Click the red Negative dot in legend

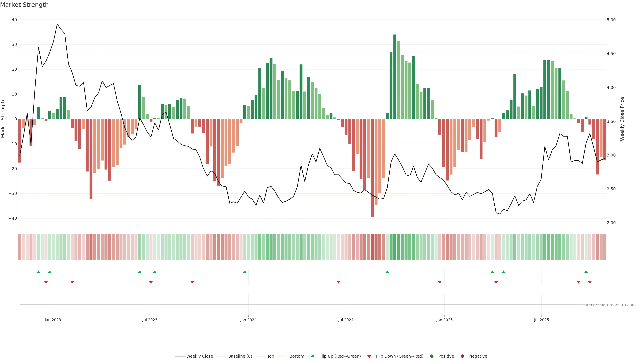pyautogui.click(x=462, y=356)
